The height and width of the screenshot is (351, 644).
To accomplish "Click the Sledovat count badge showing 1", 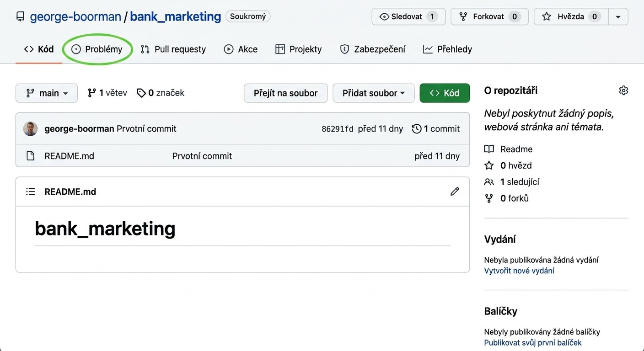I will [432, 17].
